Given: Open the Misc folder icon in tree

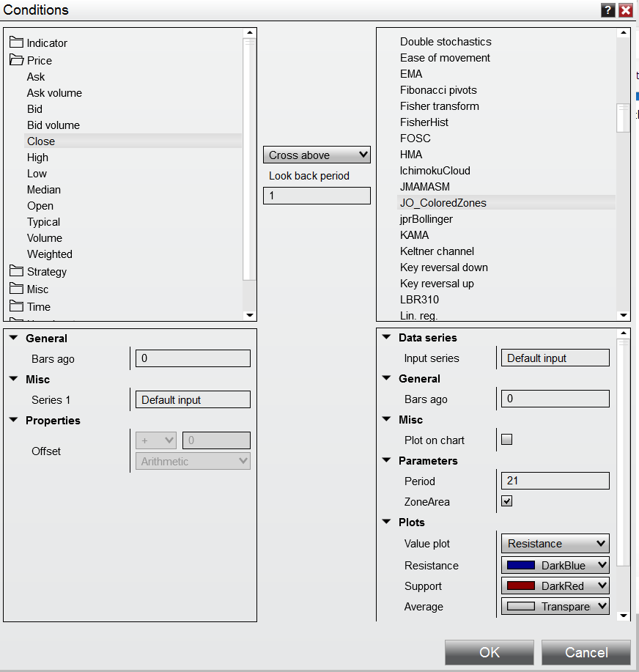Looking at the screenshot, I should pyautogui.click(x=16, y=289).
